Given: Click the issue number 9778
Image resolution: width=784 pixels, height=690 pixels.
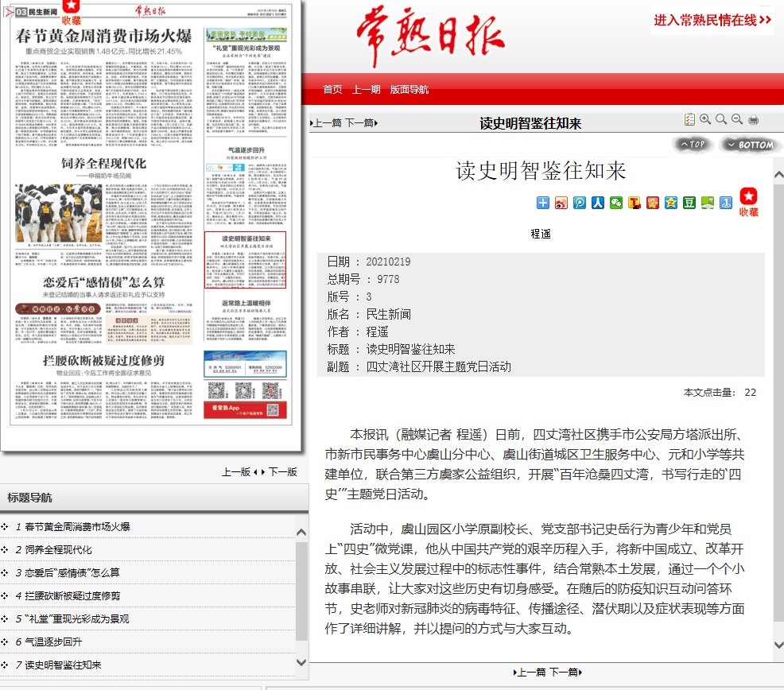Looking at the screenshot, I should point(388,279).
